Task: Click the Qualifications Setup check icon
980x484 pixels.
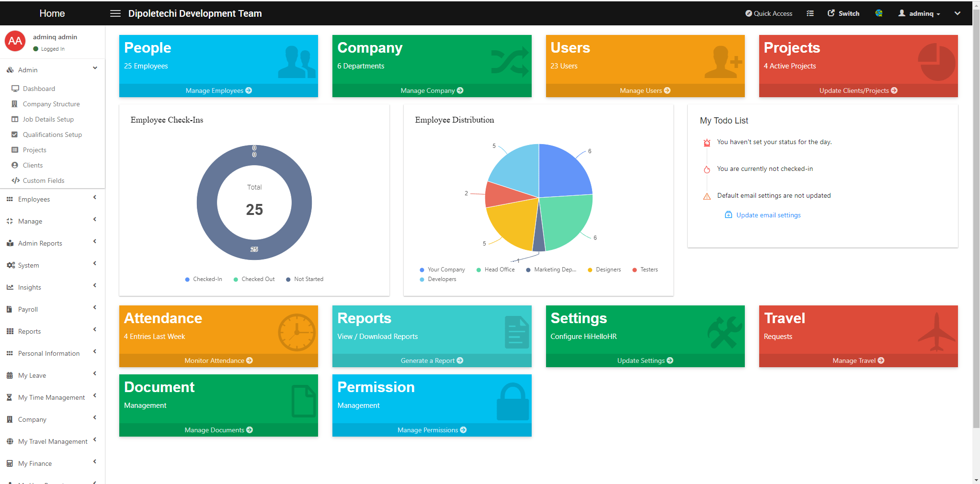Action: [x=15, y=135]
